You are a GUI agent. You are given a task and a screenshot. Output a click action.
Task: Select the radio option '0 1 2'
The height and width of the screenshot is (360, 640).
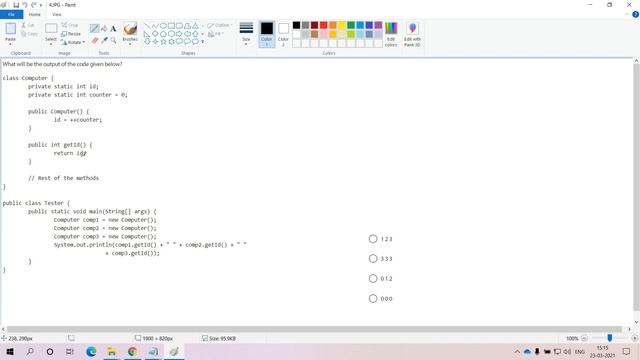pyautogui.click(x=373, y=278)
